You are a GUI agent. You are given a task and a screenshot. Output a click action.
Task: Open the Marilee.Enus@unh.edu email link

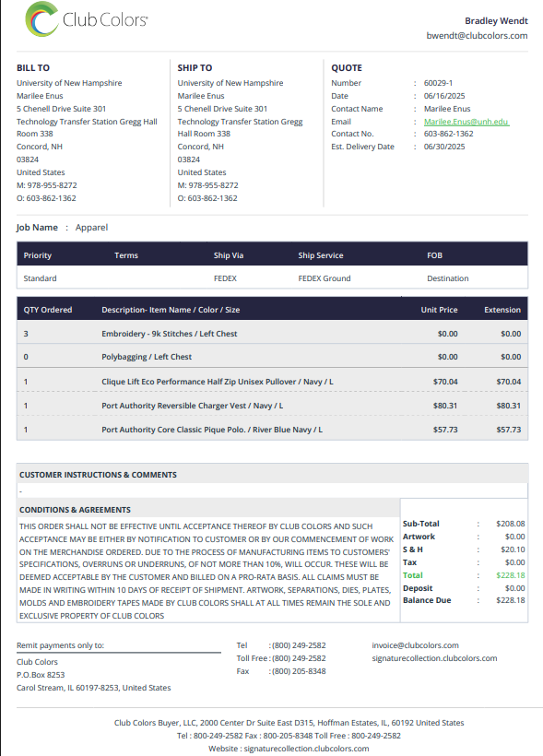[466, 122]
